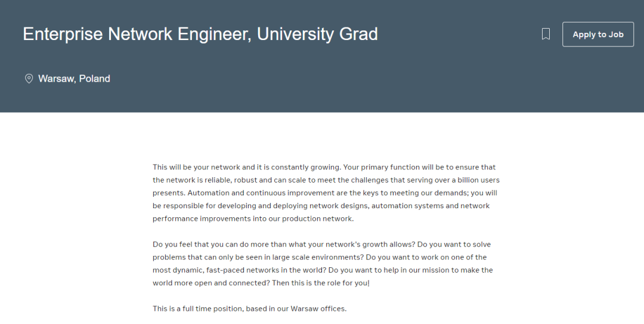The width and height of the screenshot is (644, 324).
Task: Click the word 'University Grad' in the heading
Action: [317, 34]
